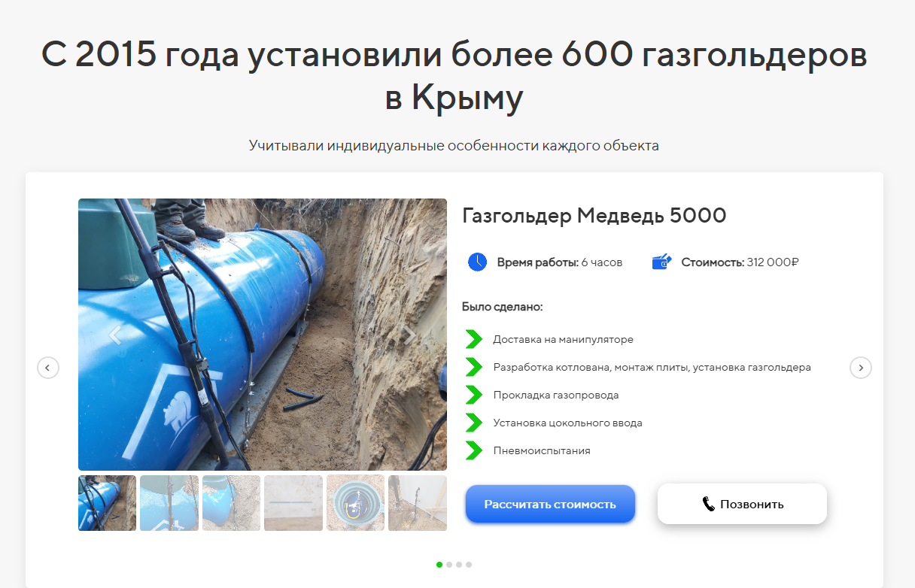
Task: Click the green arrow next to Пневмоиспытания
Action: (473, 450)
